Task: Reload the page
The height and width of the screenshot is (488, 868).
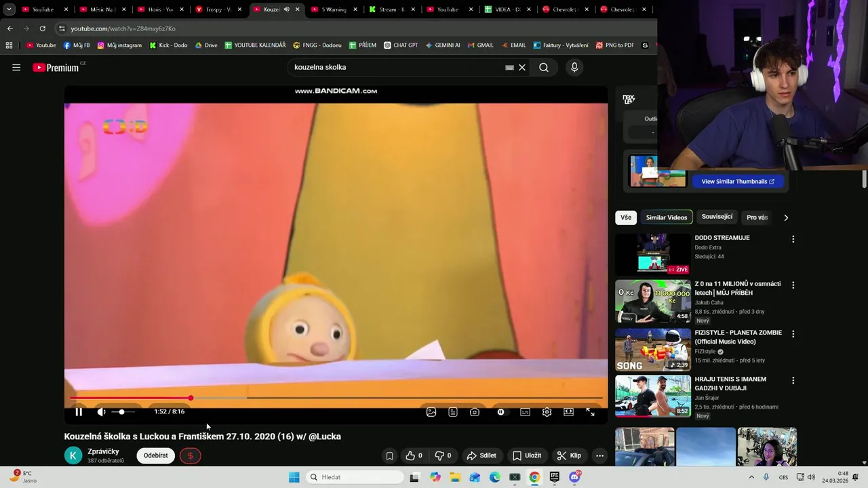Action: click(x=42, y=28)
